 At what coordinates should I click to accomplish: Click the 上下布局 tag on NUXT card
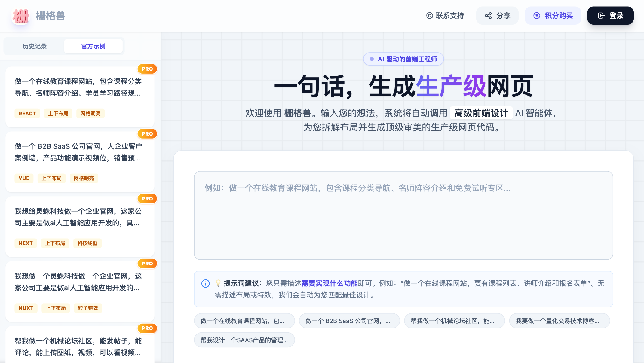(x=56, y=308)
